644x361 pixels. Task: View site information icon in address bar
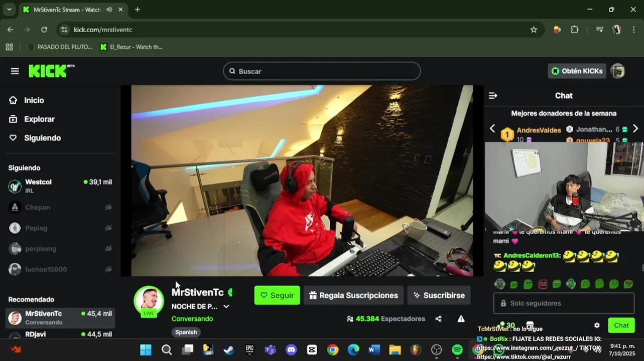[x=64, y=30]
